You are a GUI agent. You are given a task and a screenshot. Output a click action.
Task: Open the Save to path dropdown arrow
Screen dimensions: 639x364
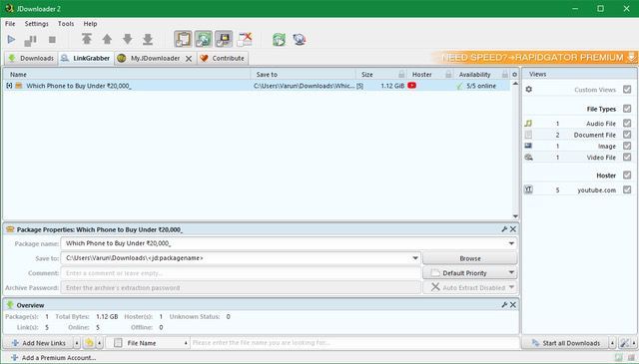point(415,258)
